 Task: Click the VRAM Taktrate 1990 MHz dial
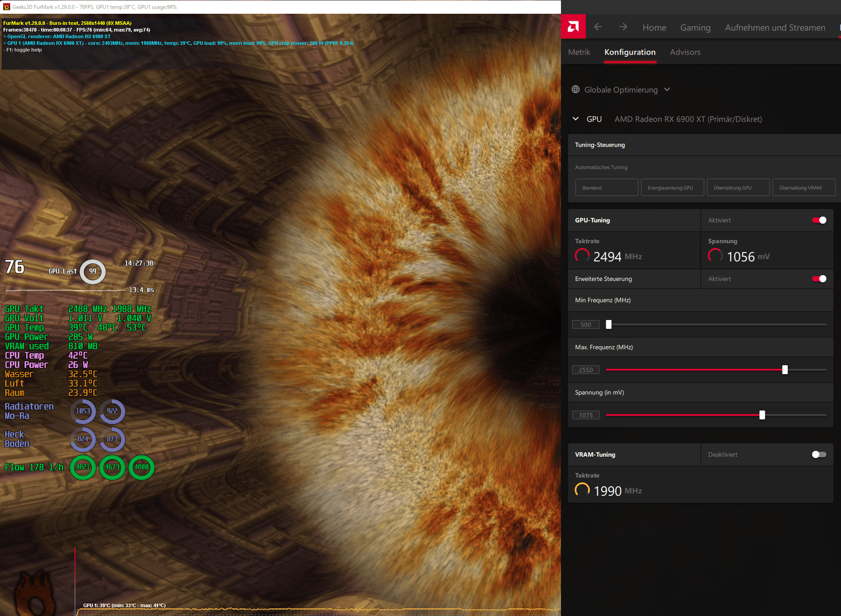pyautogui.click(x=582, y=490)
